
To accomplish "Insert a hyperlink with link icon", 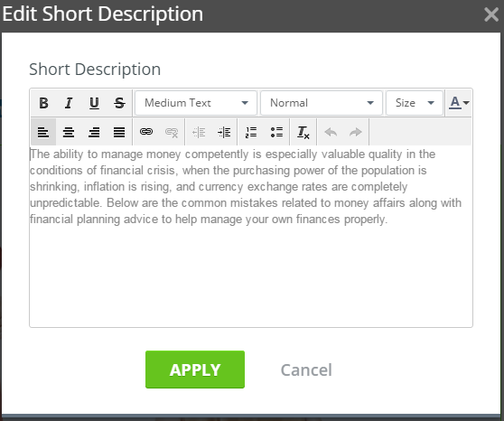I will coord(146,132).
